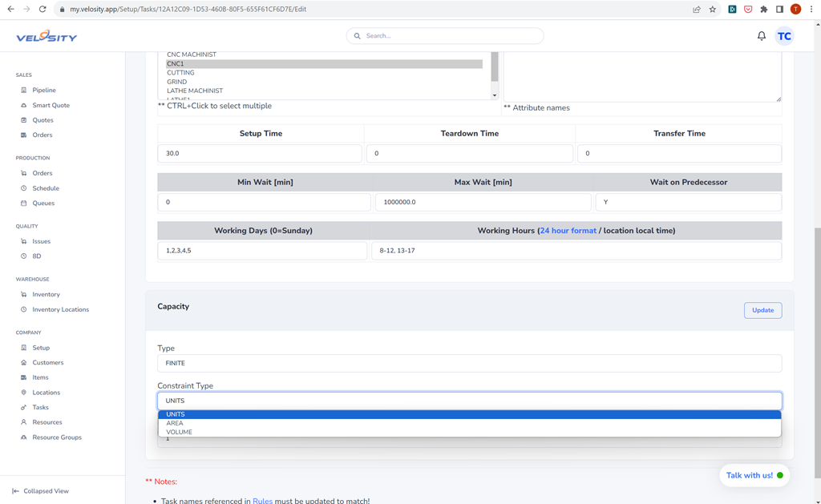
Task: Go to Resource Groups in the sidebar
Action: tap(56, 437)
